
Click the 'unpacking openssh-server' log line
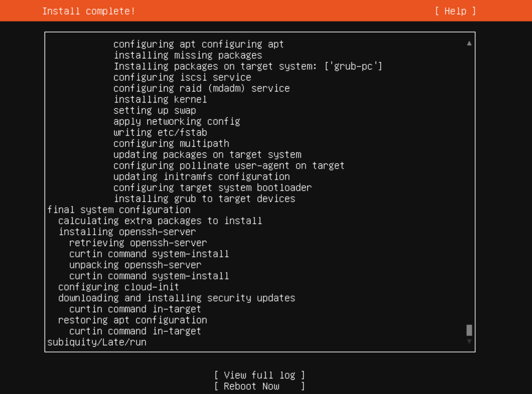[135, 265]
